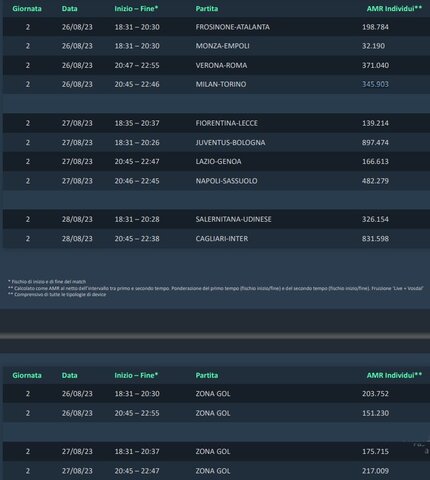Click the Data header of the matches table
Screen dimensions: 430x480
69,9
